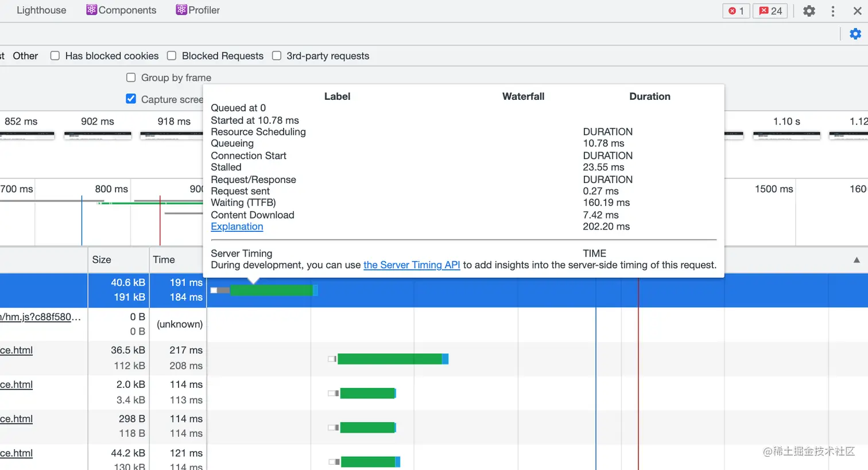
Task: Enable Has blocked cookies checkbox
Action: pos(55,56)
